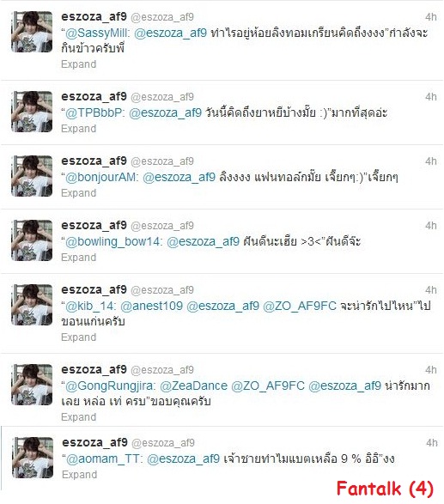The width and height of the screenshot is (444, 504).
Task: Open the @ZeaDance mention link
Action: [x=193, y=386]
